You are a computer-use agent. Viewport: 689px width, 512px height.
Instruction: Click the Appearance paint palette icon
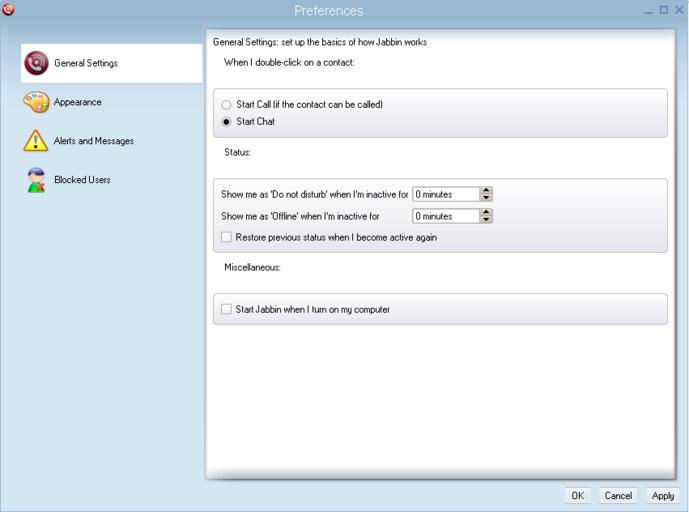pyautogui.click(x=36, y=102)
